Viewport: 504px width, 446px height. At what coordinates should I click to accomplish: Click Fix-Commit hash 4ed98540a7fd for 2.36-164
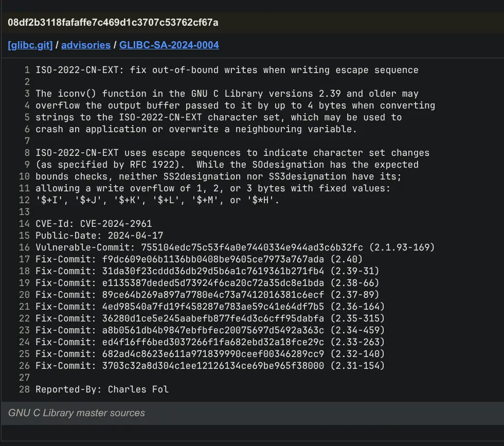[x=212, y=307]
